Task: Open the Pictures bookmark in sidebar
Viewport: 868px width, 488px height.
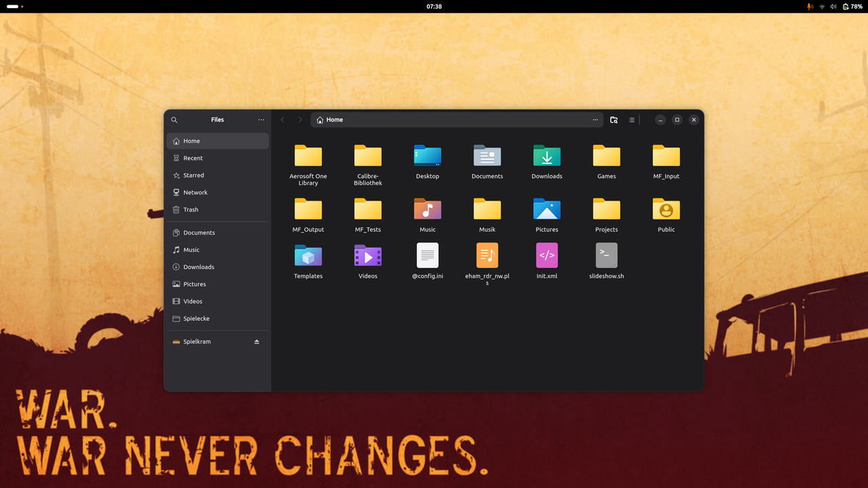Action: click(218, 284)
